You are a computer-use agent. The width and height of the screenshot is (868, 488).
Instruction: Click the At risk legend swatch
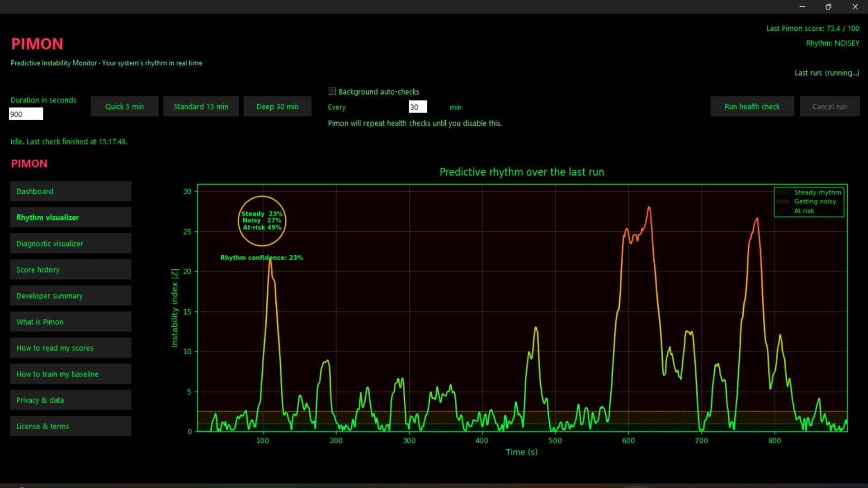tap(784, 211)
